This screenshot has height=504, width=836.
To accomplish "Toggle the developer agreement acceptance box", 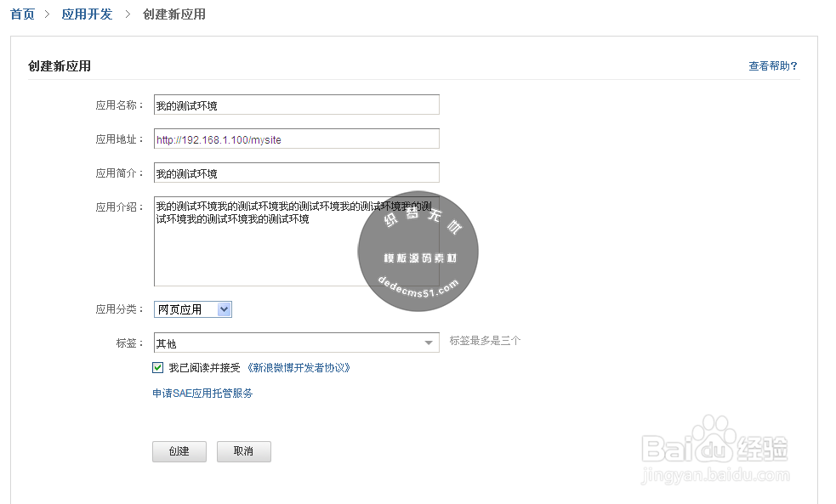I will pyautogui.click(x=158, y=365).
